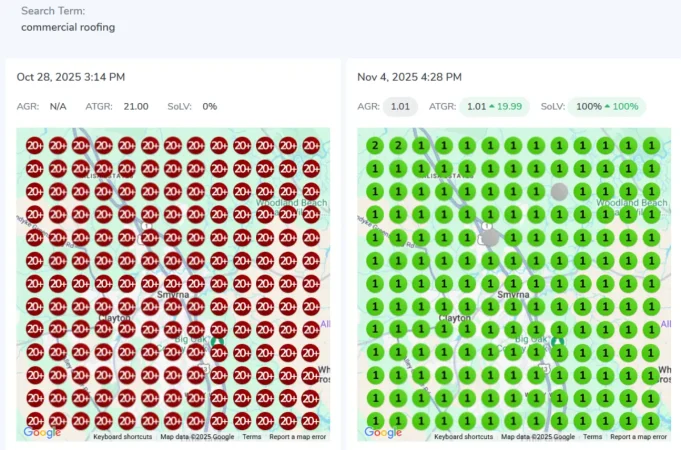Select the bottom-right 20+ marker on Oct 28 map
This screenshot has height=450, width=681.
[x=312, y=421]
